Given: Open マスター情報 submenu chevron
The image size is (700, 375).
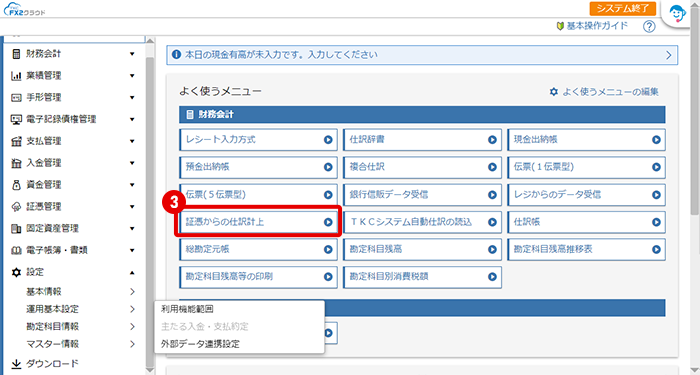Looking at the screenshot, I should [132, 344].
